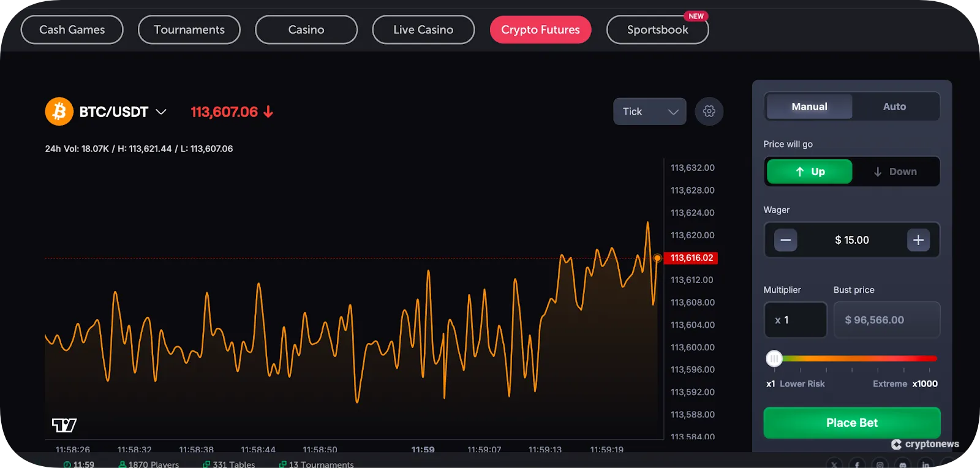Viewport: 980px width, 468px height.
Task: Click the red down arrow next to price
Action: (268, 111)
